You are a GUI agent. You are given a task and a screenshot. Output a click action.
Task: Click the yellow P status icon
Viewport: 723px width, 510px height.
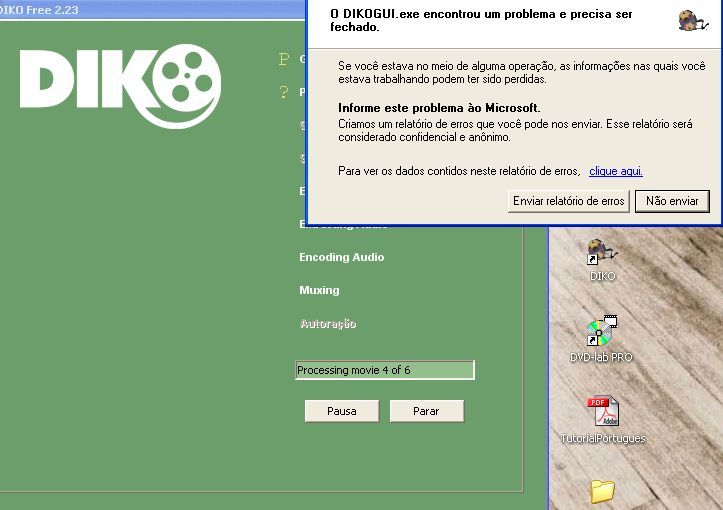[x=284, y=59]
